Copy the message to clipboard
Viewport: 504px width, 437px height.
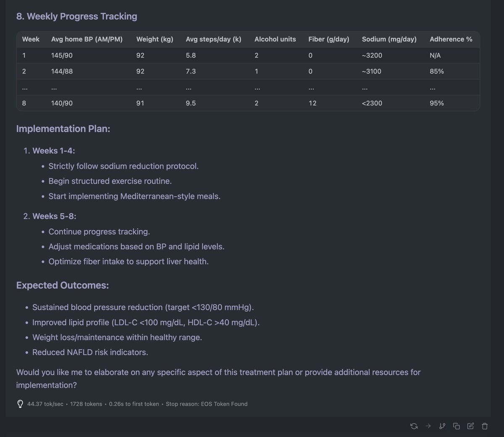tap(457, 426)
